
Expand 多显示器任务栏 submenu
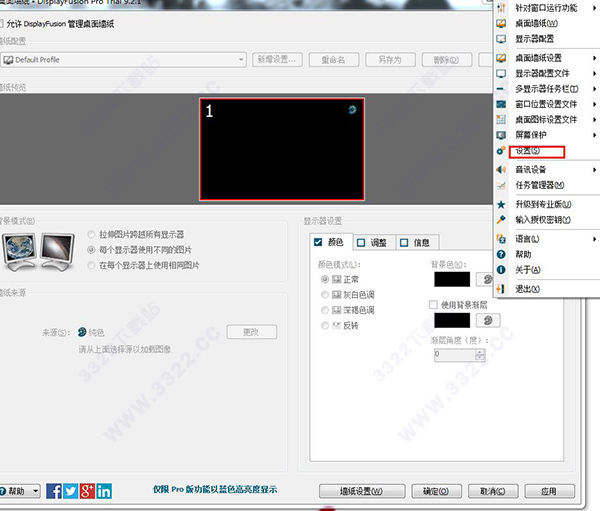[595, 89]
